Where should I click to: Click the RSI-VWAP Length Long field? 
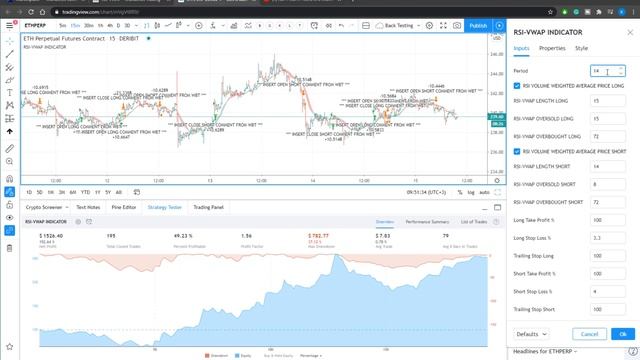607,101
